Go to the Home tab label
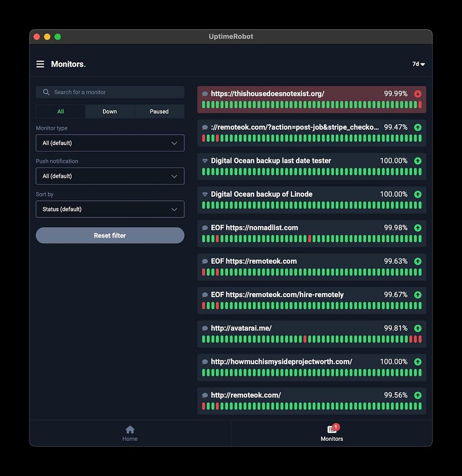Image resolution: width=462 pixels, height=476 pixels. click(130, 439)
